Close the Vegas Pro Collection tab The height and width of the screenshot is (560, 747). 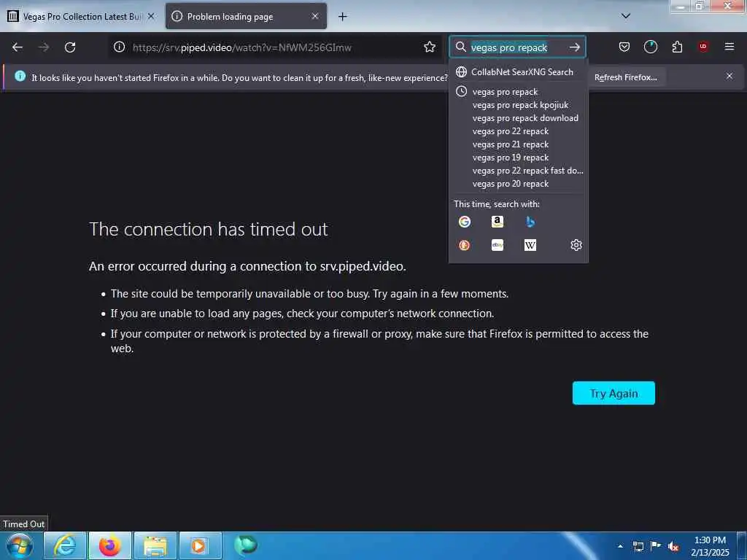(151, 16)
